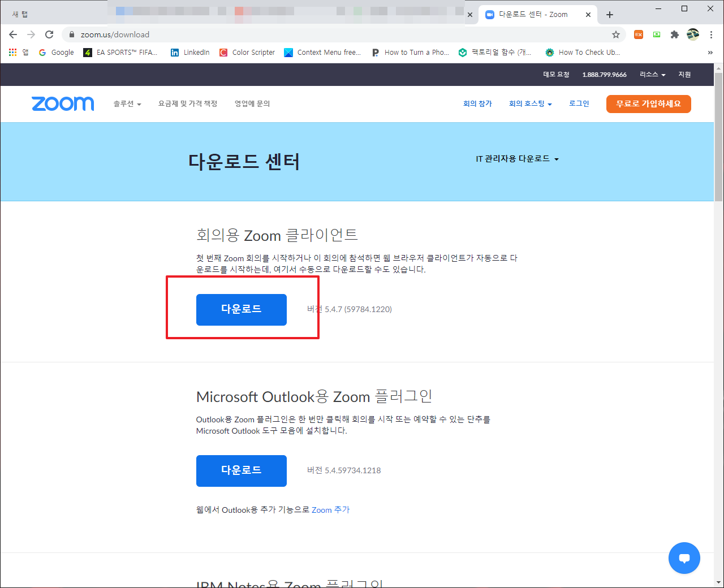Click the 버전 5.4.59734.1218 text
This screenshot has width=724, height=588.
coord(344,470)
